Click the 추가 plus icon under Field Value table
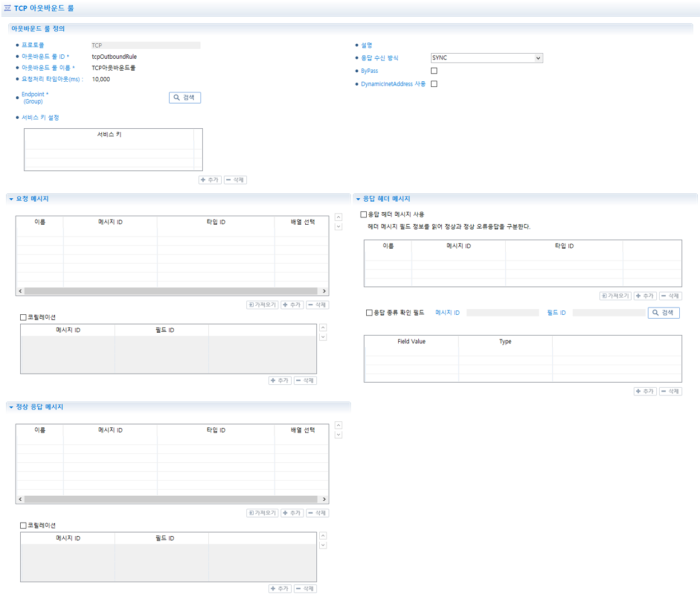The width and height of the screenshot is (700, 600). (645, 390)
